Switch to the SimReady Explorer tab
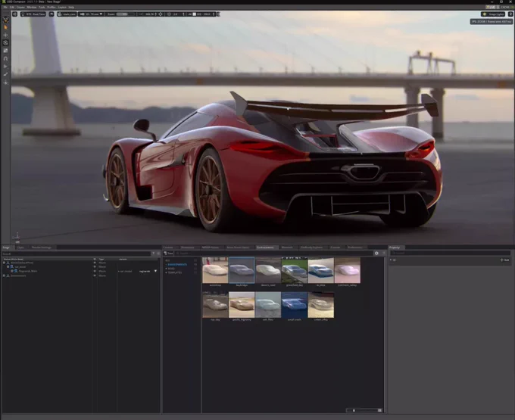 tap(311, 247)
